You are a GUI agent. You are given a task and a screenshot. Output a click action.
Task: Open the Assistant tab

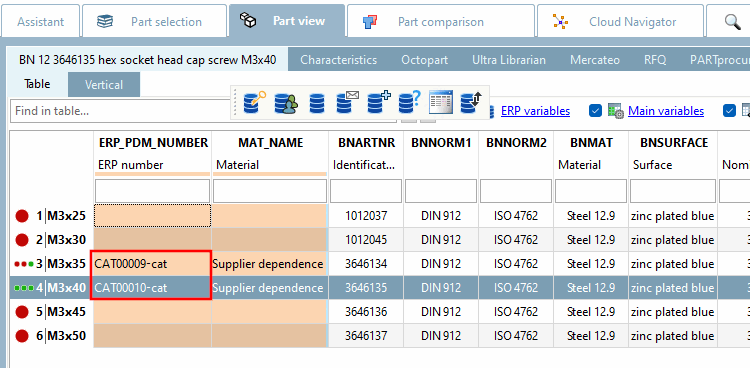tap(40, 22)
